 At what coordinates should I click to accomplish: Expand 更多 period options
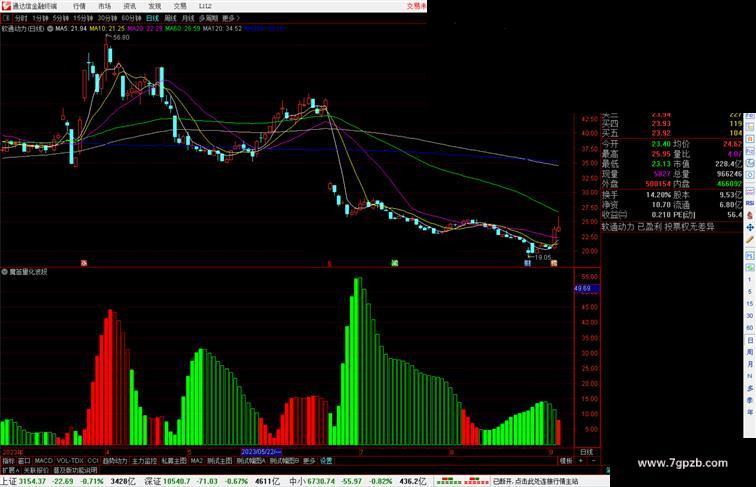coord(230,18)
